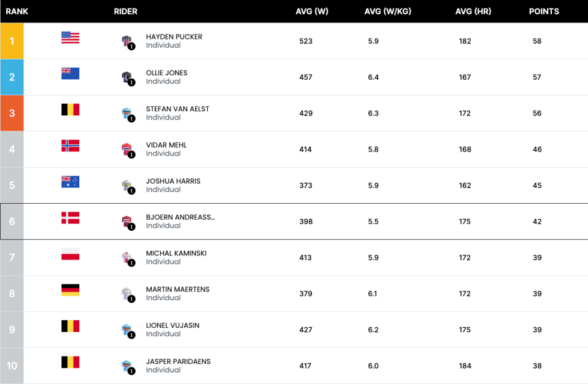The width and height of the screenshot is (588, 384).
Task: Sort by the AVG (W/KG) column header
Action: pos(388,11)
